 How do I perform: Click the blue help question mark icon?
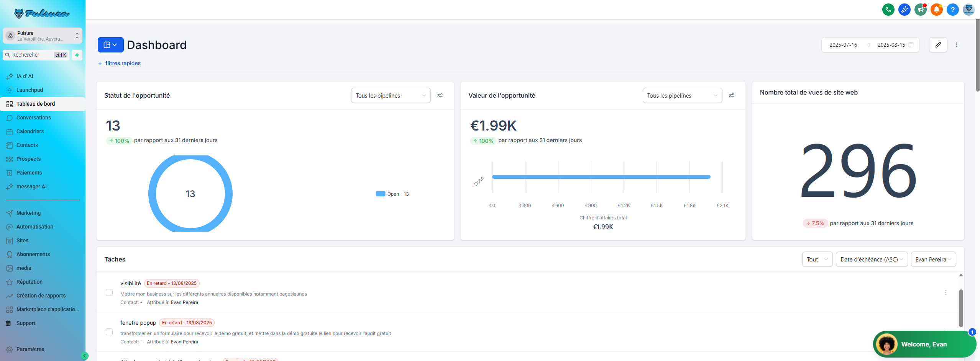952,10
